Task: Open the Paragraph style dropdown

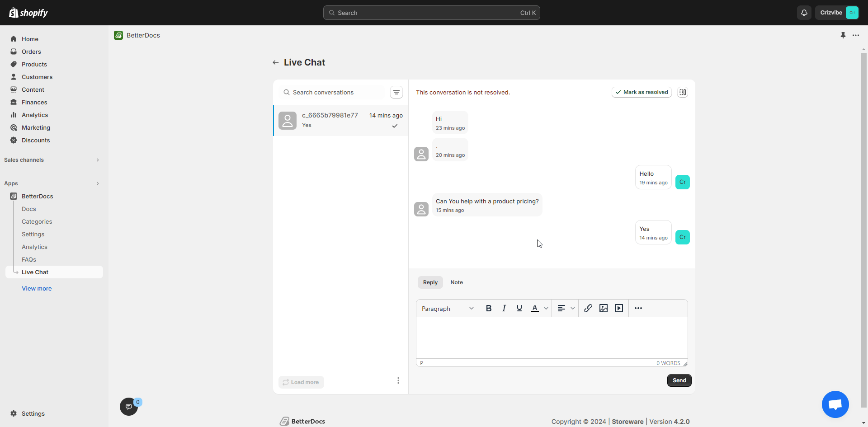Action: tap(447, 308)
